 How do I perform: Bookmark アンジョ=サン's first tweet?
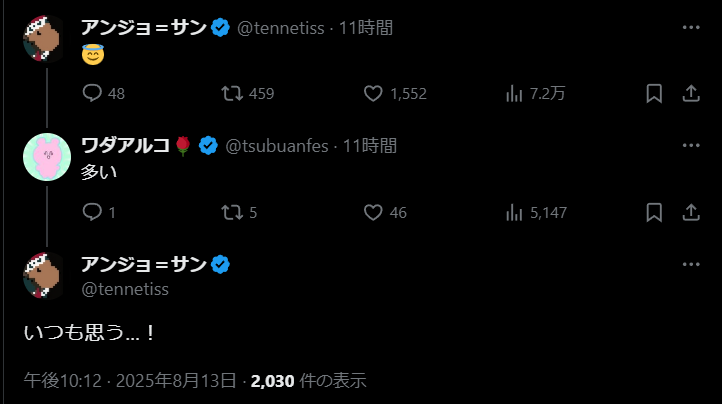[x=654, y=93]
